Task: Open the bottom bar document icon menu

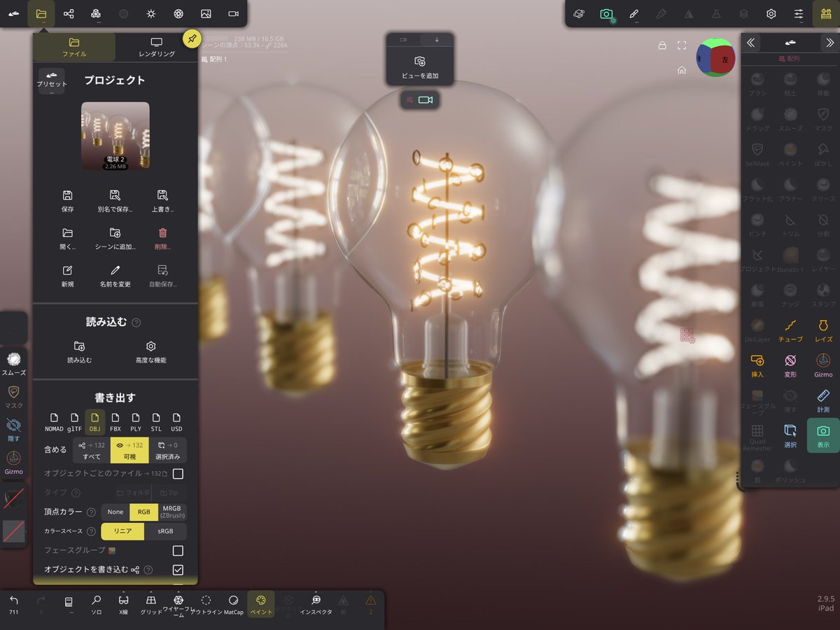Action: point(69,604)
